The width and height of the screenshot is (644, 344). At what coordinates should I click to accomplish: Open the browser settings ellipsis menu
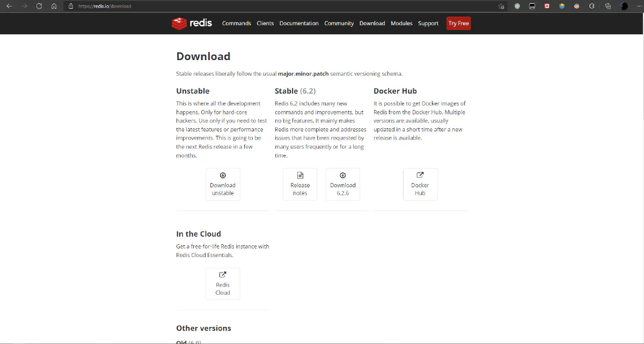tap(638, 6)
